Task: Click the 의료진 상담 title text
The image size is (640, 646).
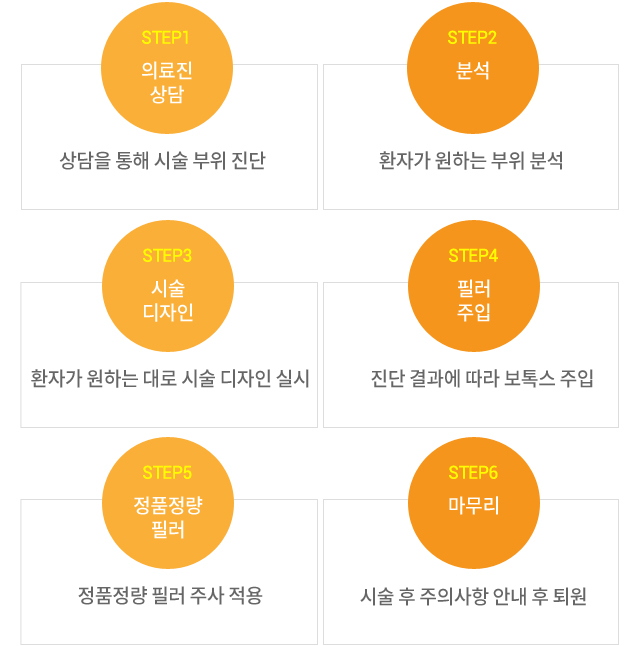Action: (x=167, y=82)
